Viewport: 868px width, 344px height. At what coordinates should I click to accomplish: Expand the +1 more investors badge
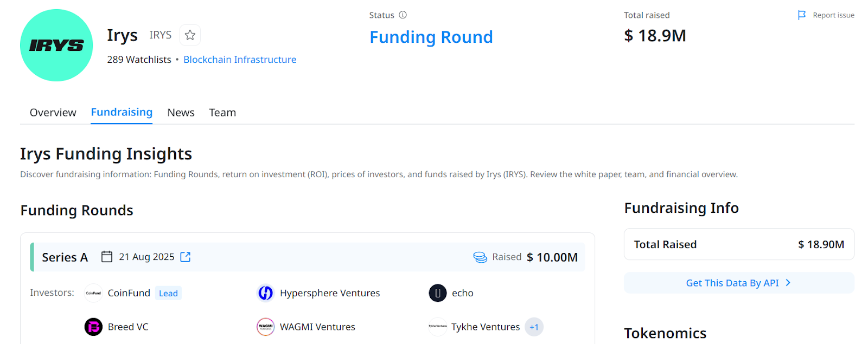[534, 327]
